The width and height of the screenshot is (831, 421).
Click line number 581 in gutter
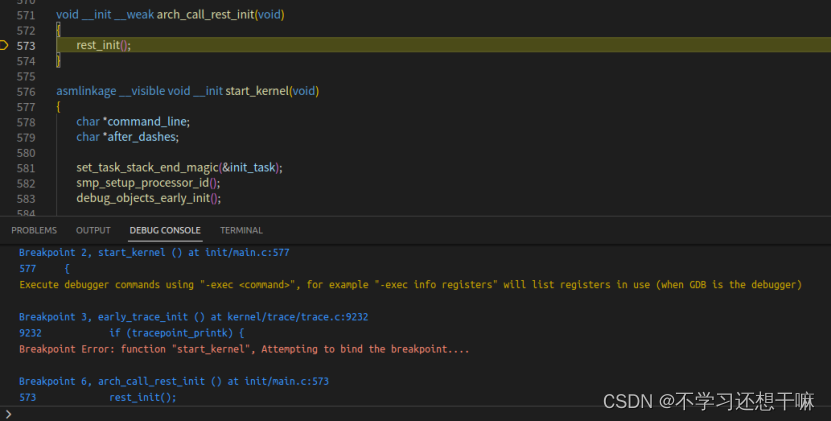(25, 168)
